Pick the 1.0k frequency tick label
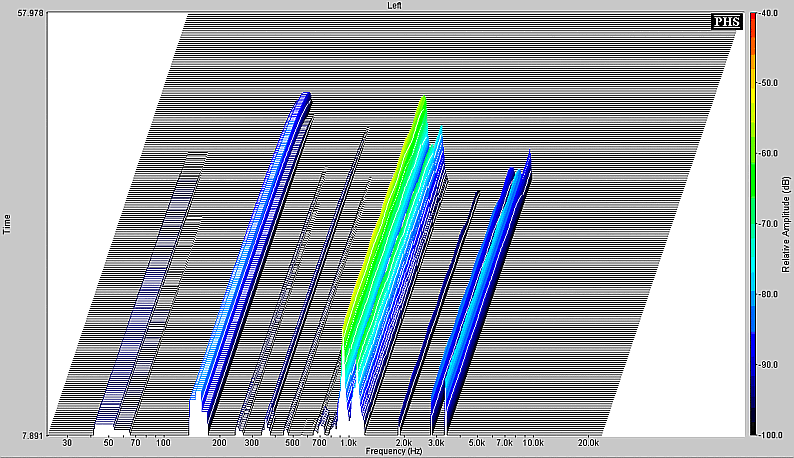Screen dimensions: 794x458 tap(348, 442)
